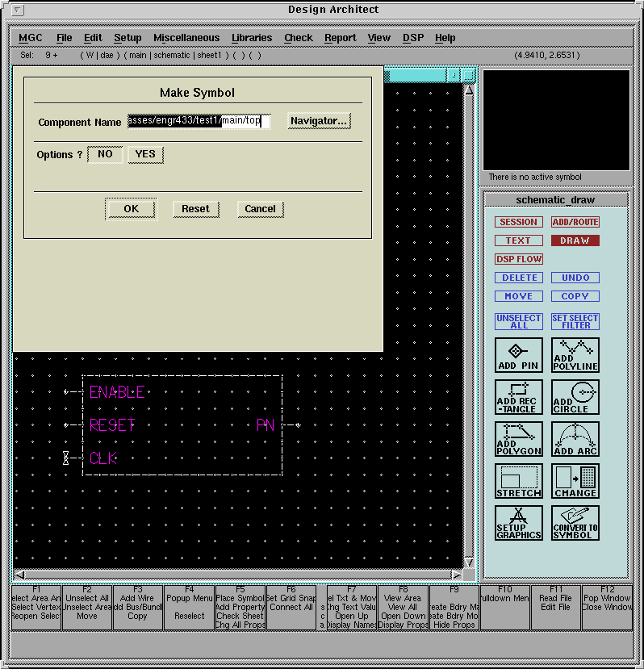Open the Setup Graphics tool

pos(518,523)
